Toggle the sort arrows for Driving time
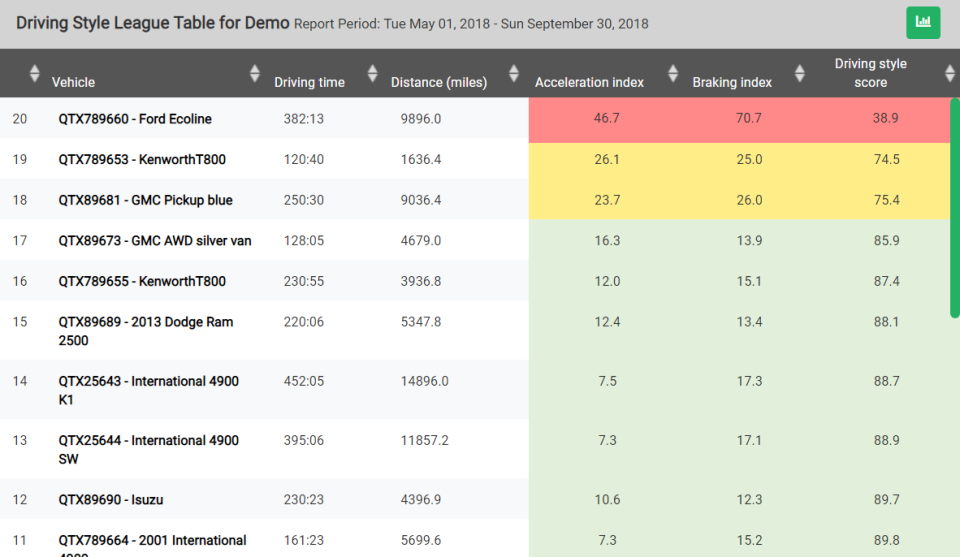 [373, 73]
